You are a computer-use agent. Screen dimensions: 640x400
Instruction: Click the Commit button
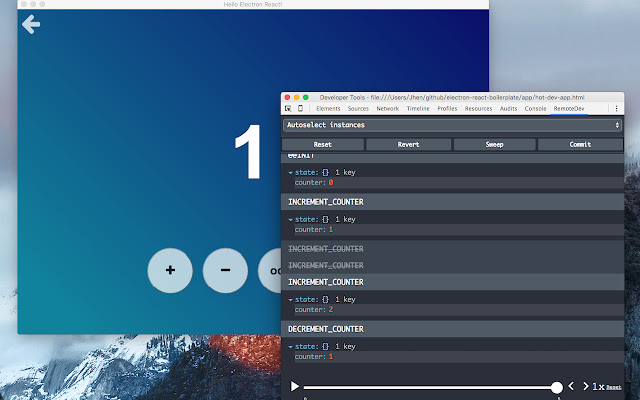pyautogui.click(x=579, y=144)
